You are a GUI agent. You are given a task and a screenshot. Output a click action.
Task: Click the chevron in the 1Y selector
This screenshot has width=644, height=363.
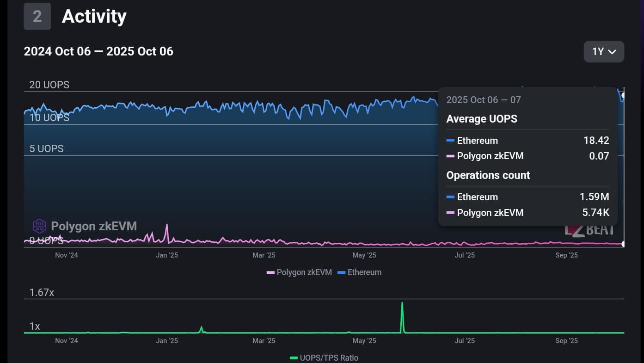click(x=612, y=52)
